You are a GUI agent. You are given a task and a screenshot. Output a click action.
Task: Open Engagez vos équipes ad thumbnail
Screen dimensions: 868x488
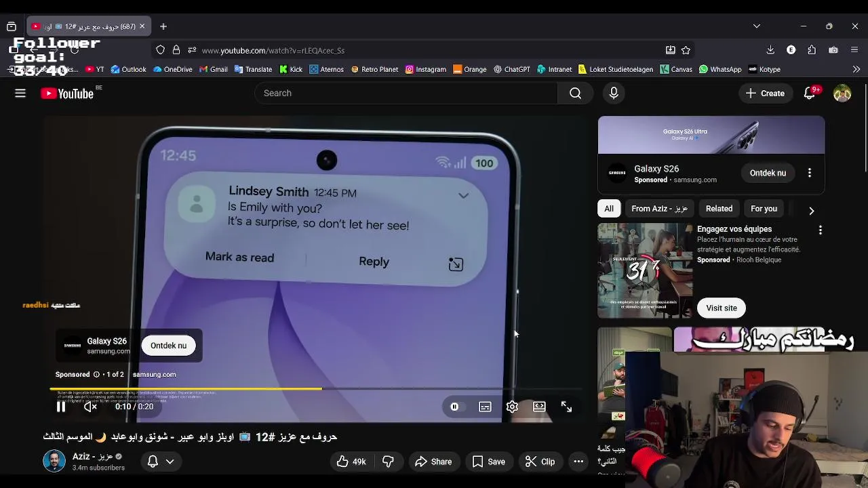click(645, 271)
